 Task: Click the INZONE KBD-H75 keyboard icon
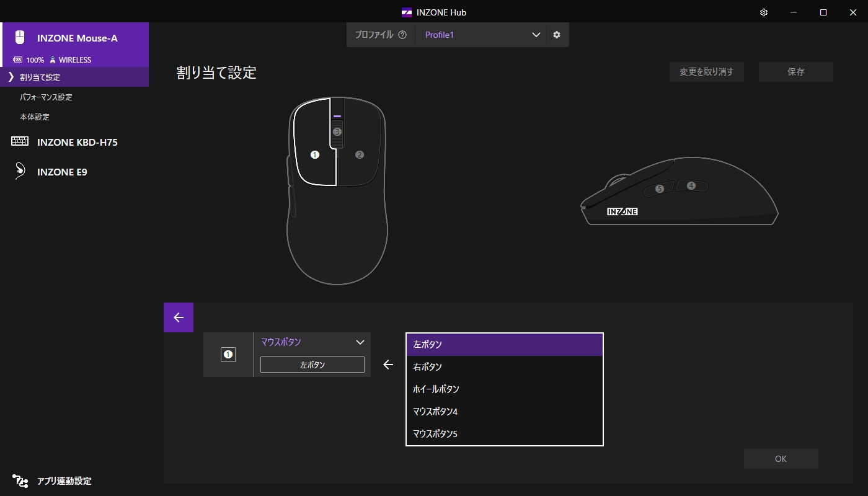20,141
